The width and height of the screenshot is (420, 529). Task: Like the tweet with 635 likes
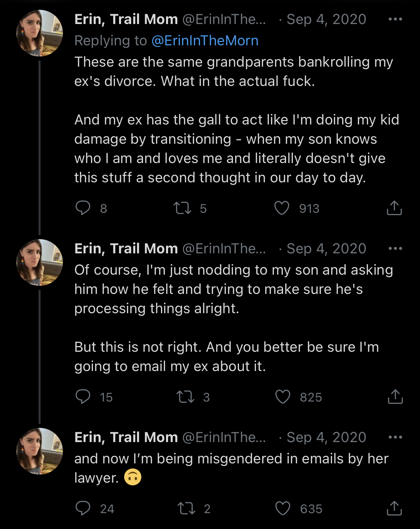pyautogui.click(x=283, y=508)
